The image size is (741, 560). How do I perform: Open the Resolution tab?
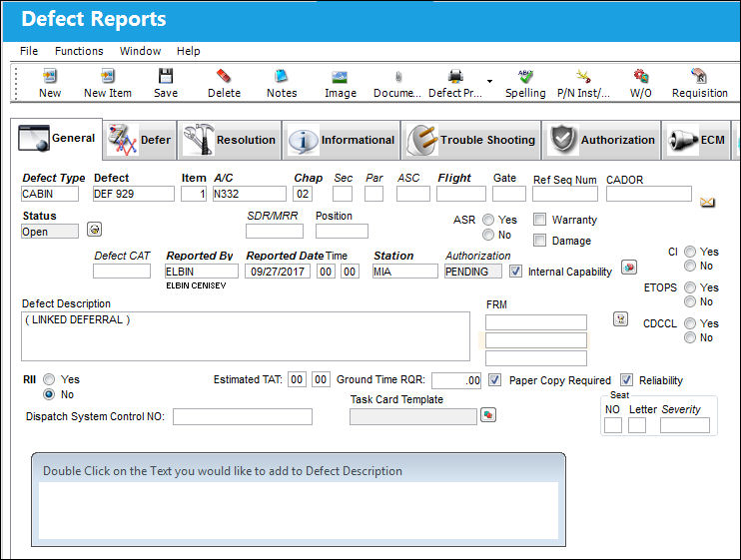(230, 140)
